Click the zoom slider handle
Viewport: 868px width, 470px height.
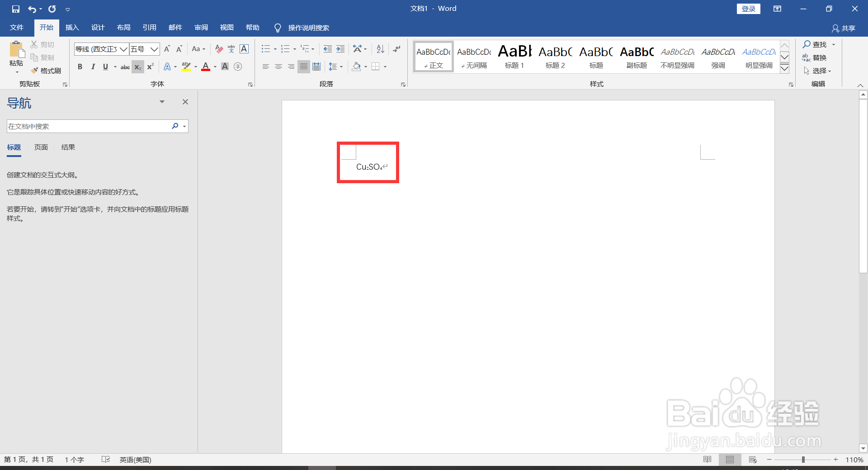(x=803, y=460)
